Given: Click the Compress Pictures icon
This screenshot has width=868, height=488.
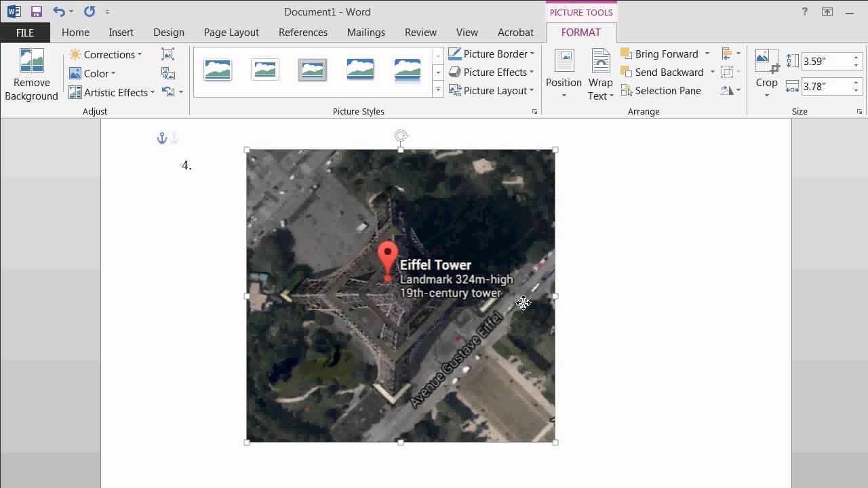Looking at the screenshot, I should (x=167, y=54).
